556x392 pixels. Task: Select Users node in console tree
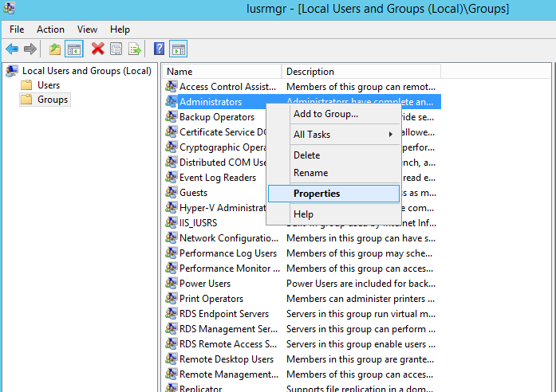pos(49,85)
